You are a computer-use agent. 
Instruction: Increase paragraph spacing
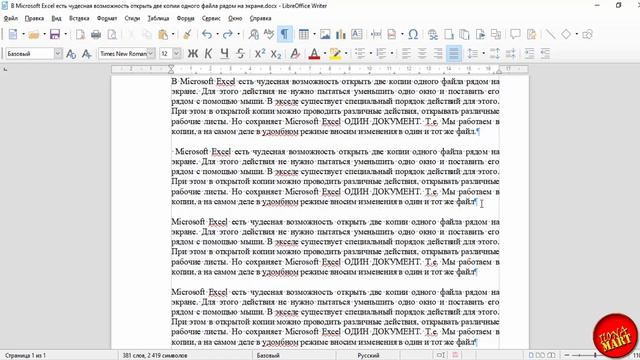tap(495, 53)
